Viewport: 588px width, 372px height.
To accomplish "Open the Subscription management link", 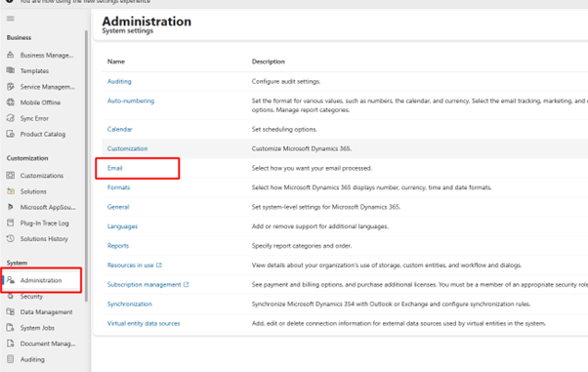I will pos(144,285).
